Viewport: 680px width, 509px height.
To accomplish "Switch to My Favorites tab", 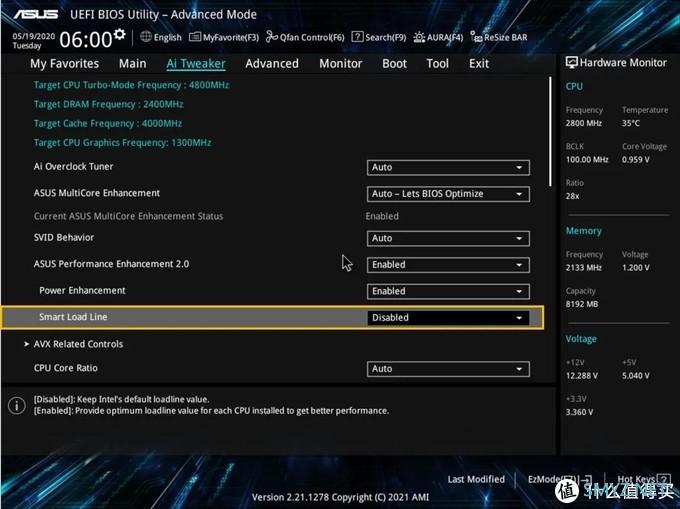I will click(65, 64).
